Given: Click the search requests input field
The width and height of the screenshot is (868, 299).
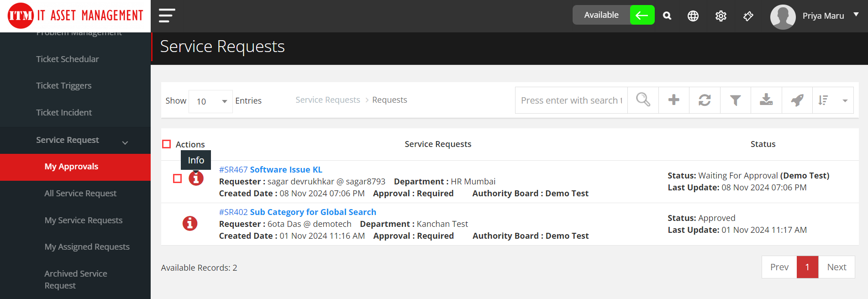Looking at the screenshot, I should tap(571, 100).
